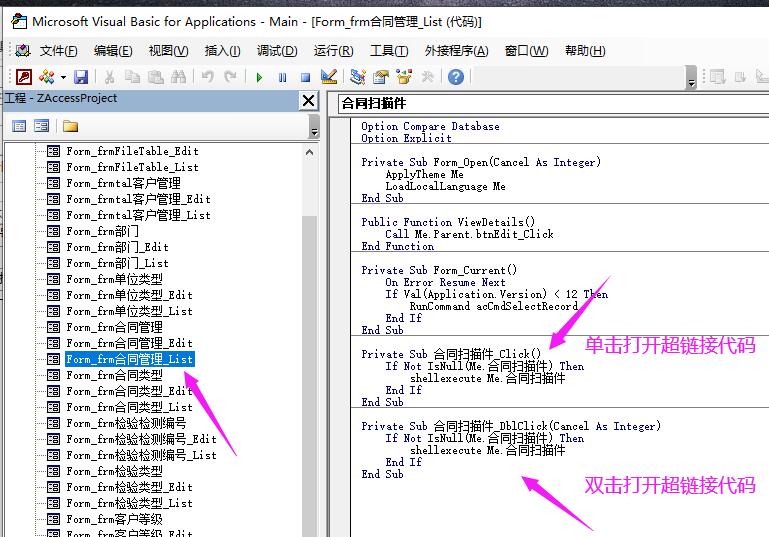The width and height of the screenshot is (769, 537).
Task: Open the Object Browser toolbar icon
Action: pos(404,77)
